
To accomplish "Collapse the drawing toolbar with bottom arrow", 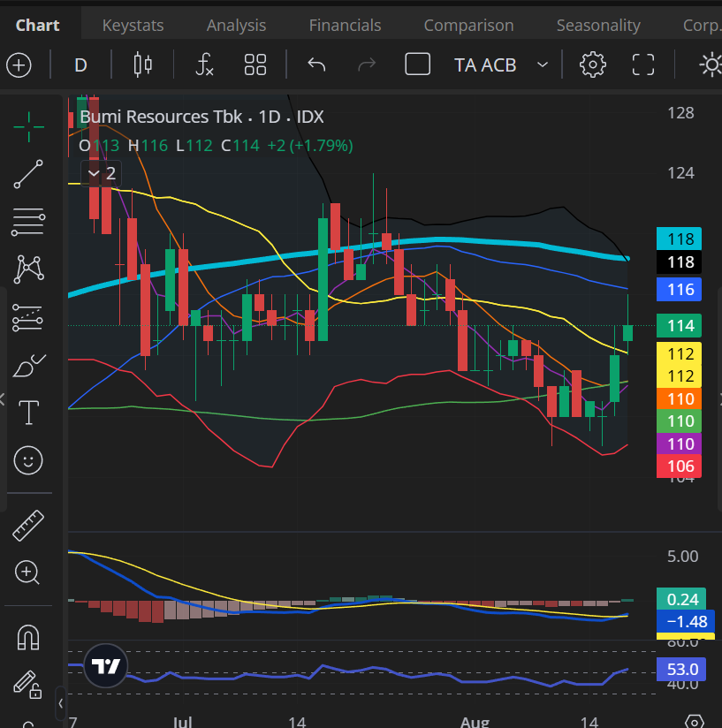I will (x=60, y=703).
